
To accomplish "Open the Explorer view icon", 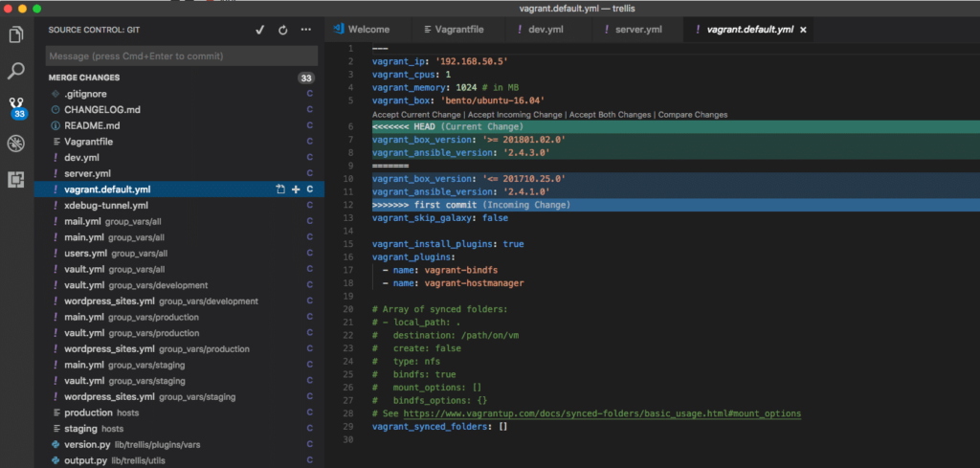I will click(15, 33).
